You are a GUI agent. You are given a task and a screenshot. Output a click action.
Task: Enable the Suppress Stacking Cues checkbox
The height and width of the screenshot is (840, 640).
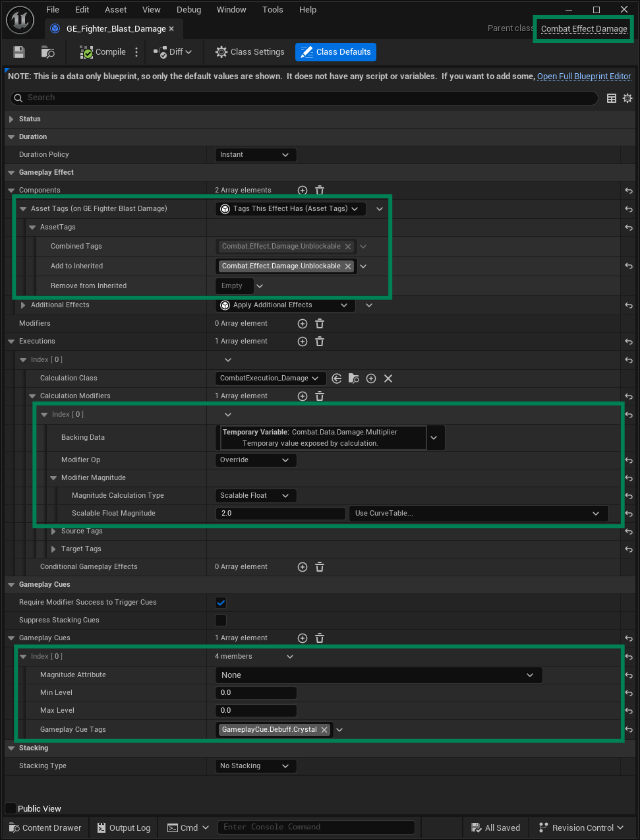[x=221, y=620]
